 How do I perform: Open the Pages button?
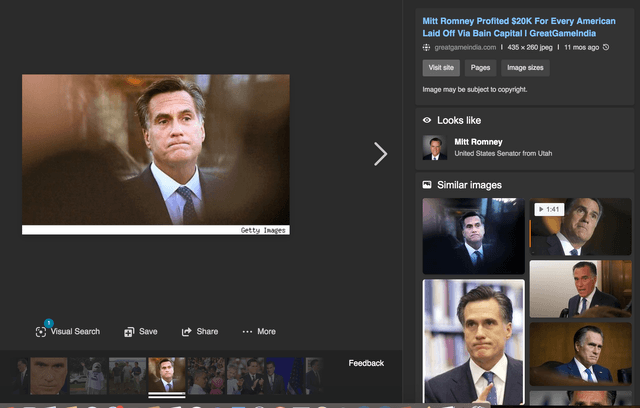coord(480,68)
